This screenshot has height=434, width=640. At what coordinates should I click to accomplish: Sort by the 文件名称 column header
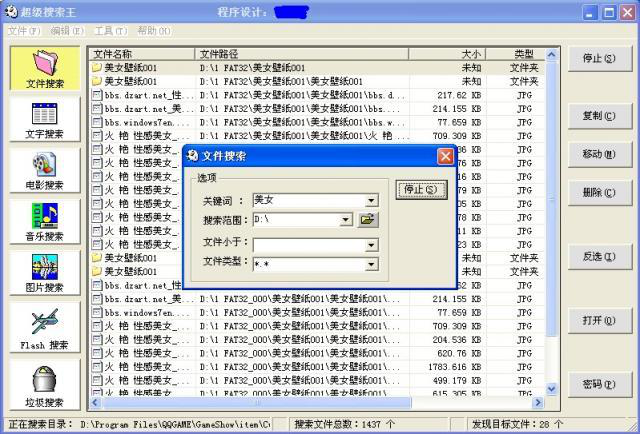(x=142, y=54)
